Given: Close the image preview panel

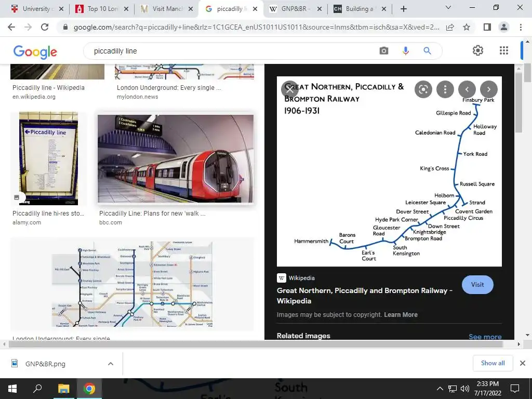Looking at the screenshot, I should (x=289, y=89).
